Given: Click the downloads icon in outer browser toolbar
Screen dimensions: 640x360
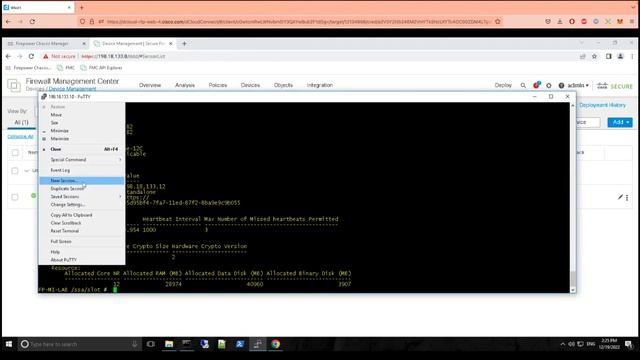Looking at the screenshot, I should 560,22.
